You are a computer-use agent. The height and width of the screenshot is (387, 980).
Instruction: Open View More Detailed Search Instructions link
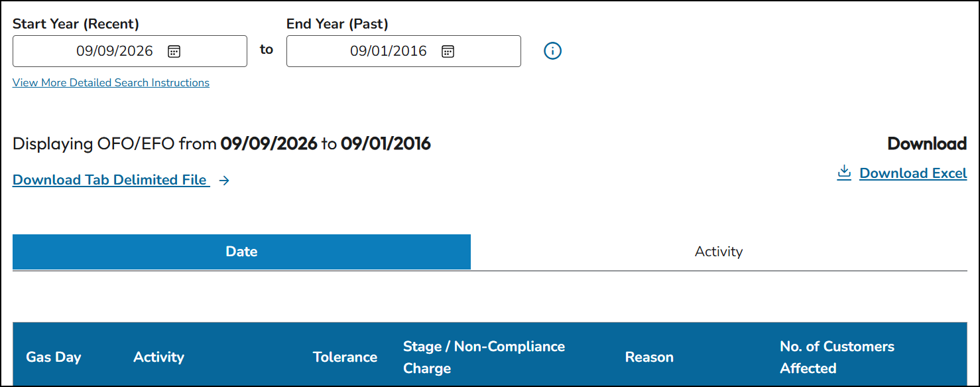point(111,83)
